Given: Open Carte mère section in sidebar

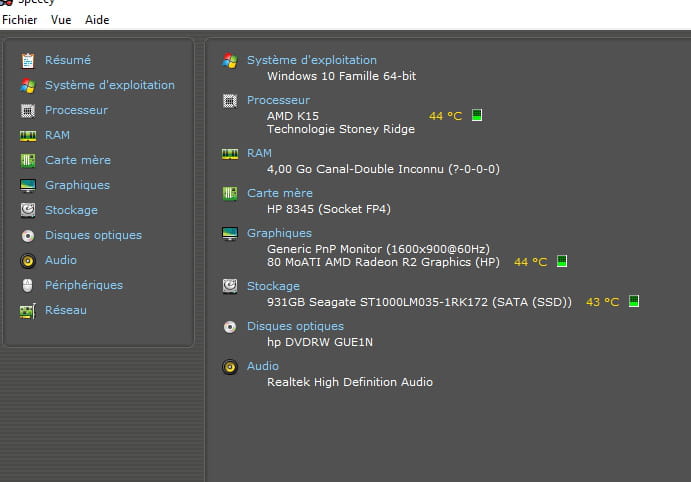Looking at the screenshot, I should 78,160.
